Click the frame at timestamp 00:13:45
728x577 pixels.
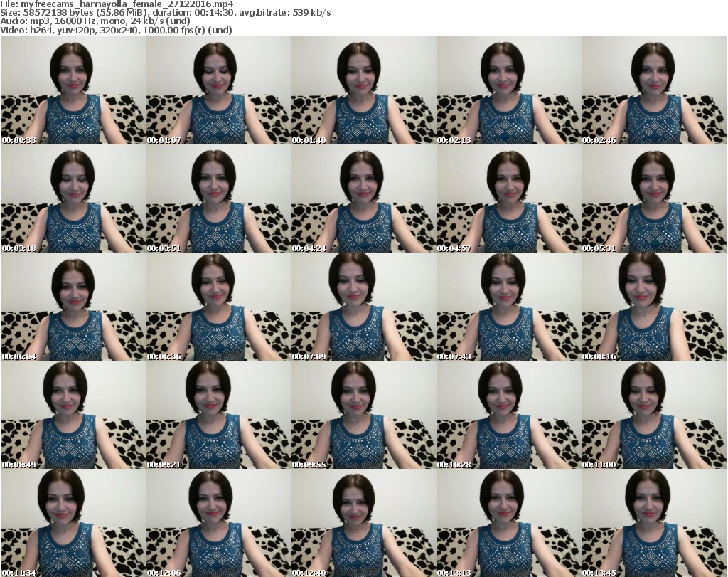pyautogui.click(x=654, y=523)
